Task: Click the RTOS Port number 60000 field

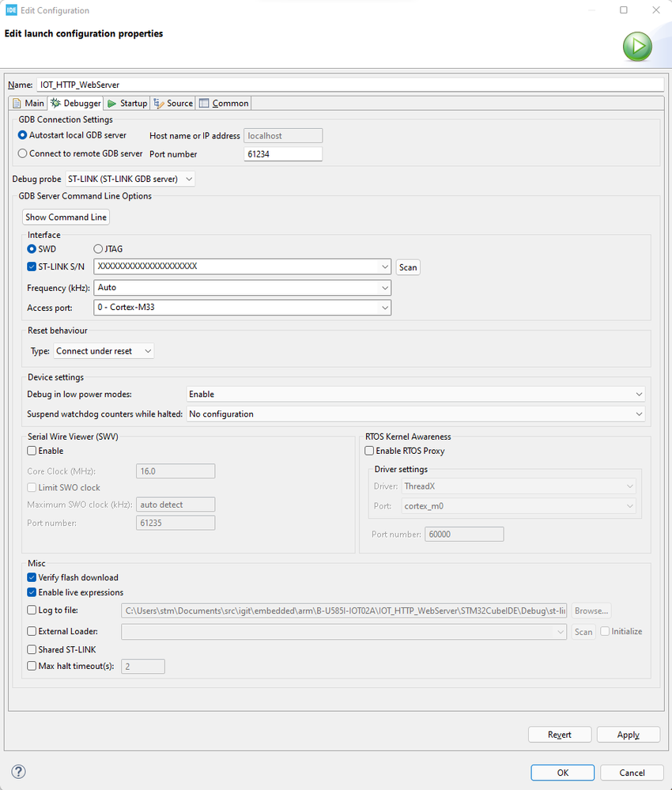Action: [x=464, y=534]
